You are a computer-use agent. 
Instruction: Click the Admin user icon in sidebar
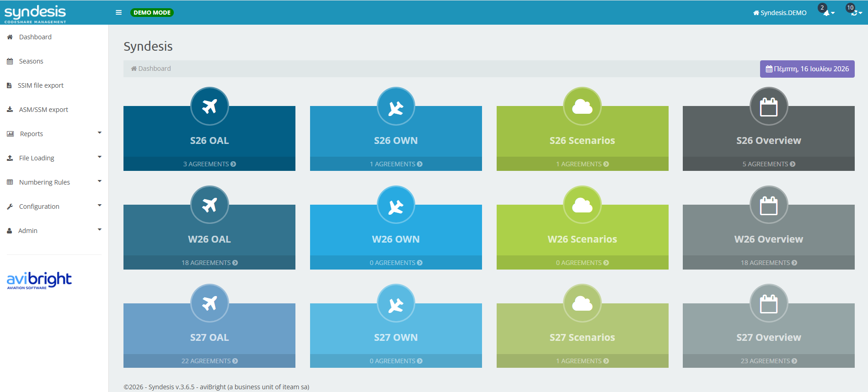point(9,231)
